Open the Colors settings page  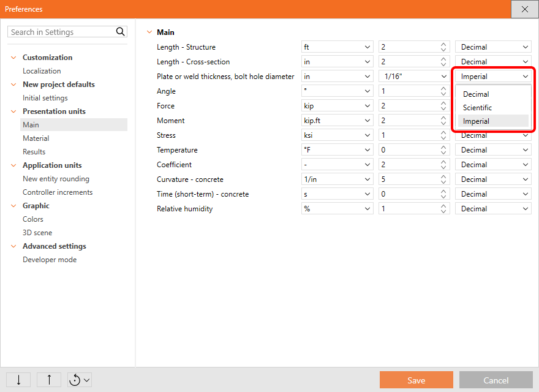click(x=33, y=219)
